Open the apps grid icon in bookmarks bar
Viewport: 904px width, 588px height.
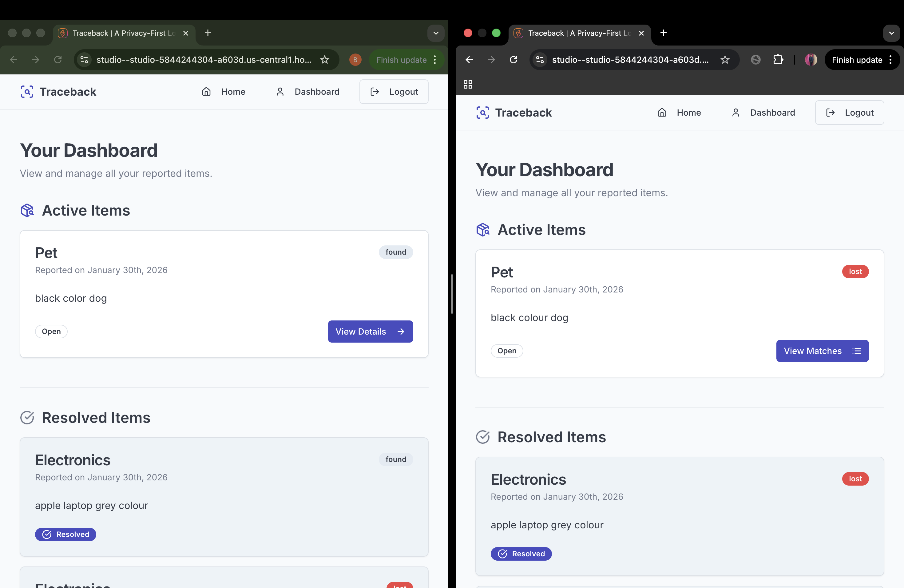tap(468, 84)
